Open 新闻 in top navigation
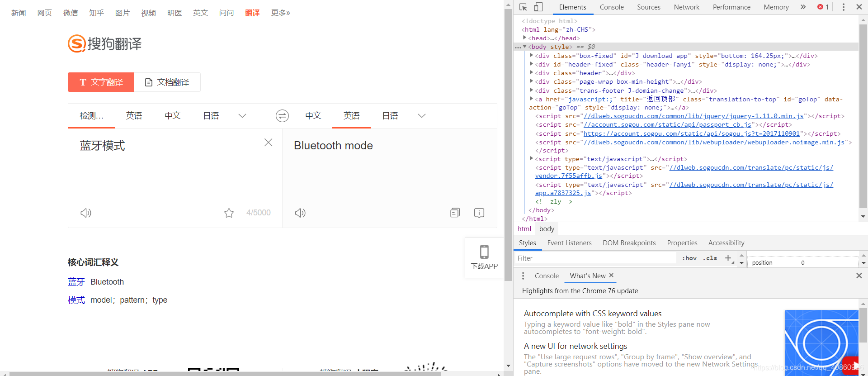Screen dimensions: 868x376 pyautogui.click(x=19, y=13)
